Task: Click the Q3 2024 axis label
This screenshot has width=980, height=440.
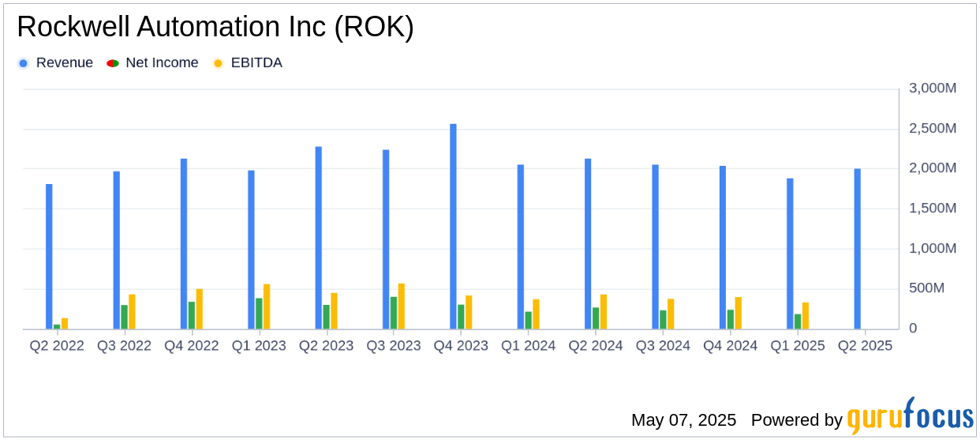Action: coord(663,346)
